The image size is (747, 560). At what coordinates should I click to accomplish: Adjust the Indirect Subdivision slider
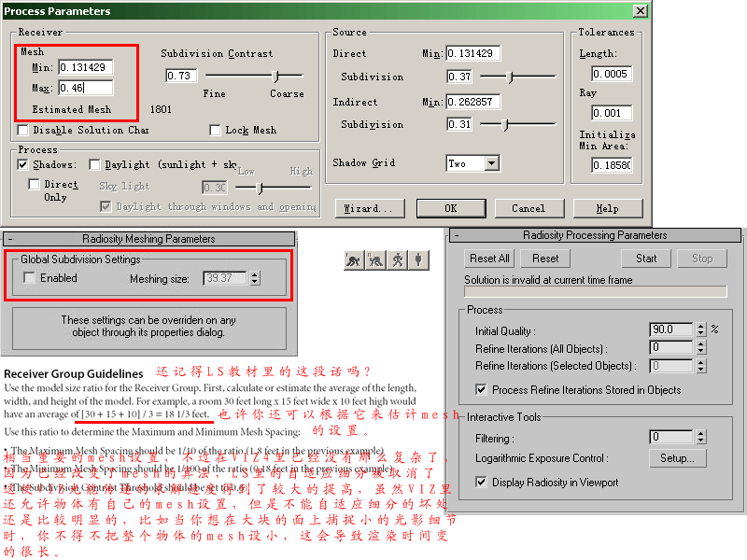click(506, 124)
